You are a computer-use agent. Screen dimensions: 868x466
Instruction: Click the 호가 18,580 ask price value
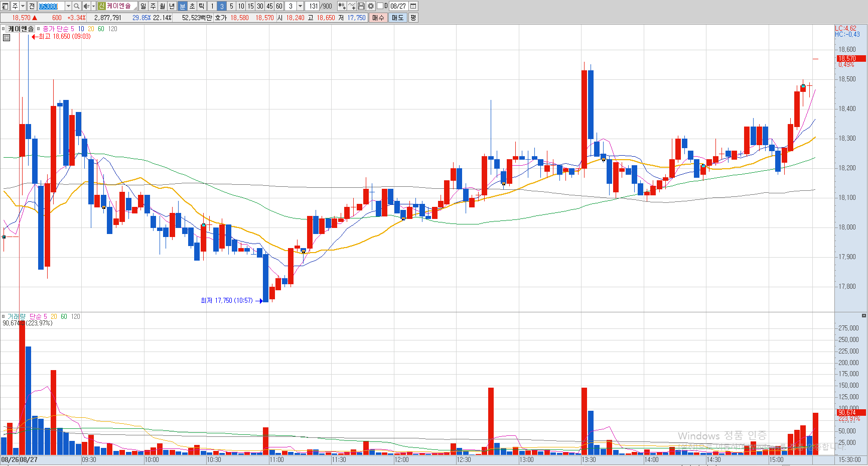240,18
